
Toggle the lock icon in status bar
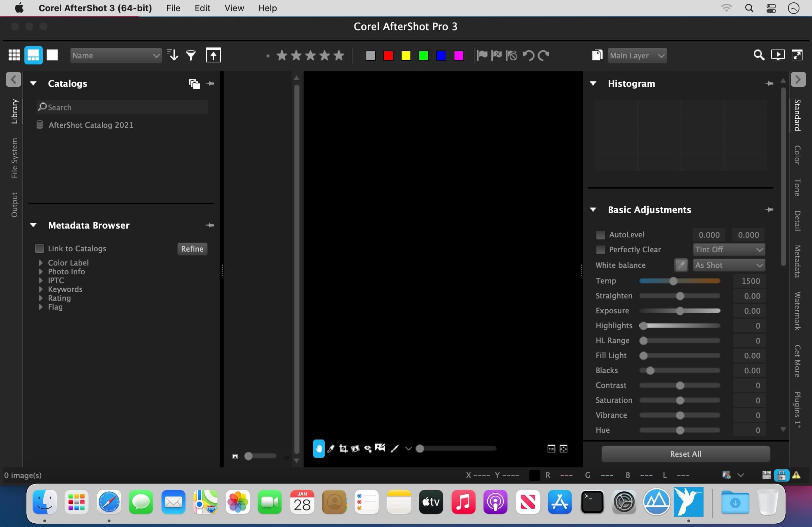781,475
